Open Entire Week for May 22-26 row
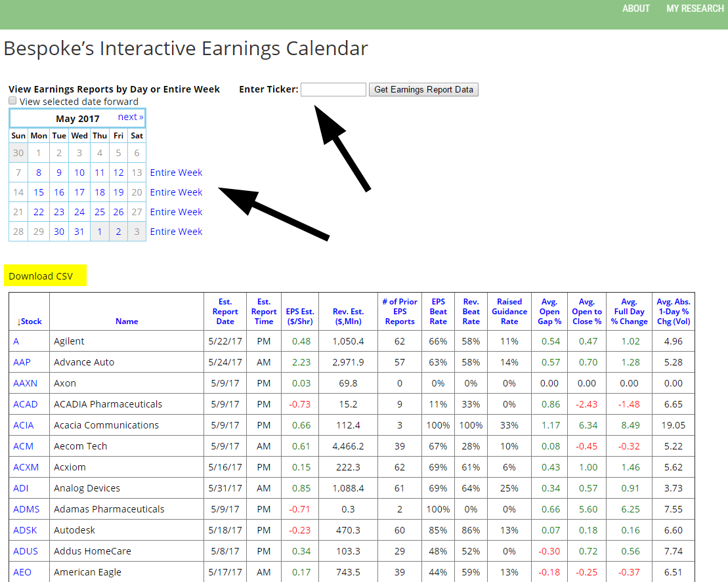 (x=176, y=212)
